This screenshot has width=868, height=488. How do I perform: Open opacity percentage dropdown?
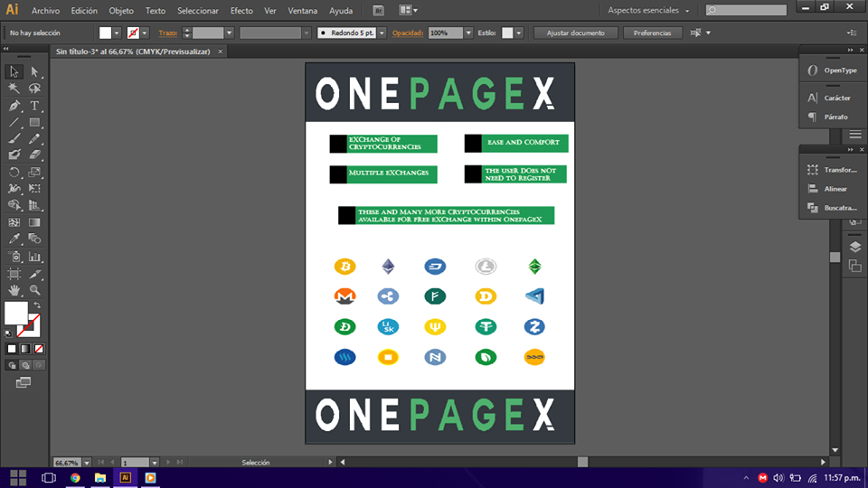[x=468, y=33]
